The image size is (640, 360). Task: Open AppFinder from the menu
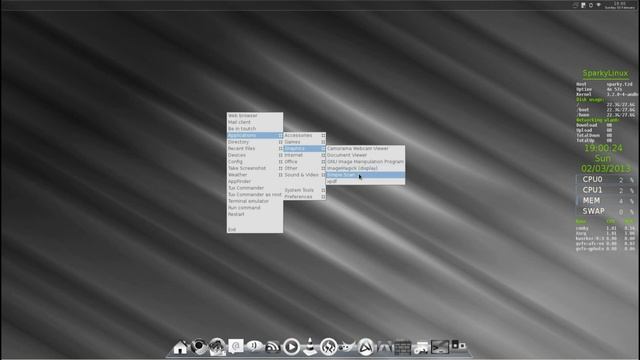[255, 181]
